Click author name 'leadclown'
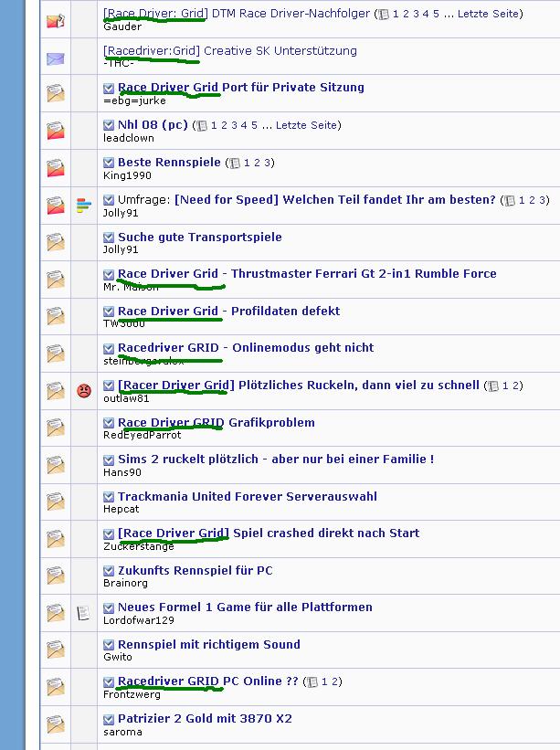Screen dimensions: 560x750 tap(129, 138)
